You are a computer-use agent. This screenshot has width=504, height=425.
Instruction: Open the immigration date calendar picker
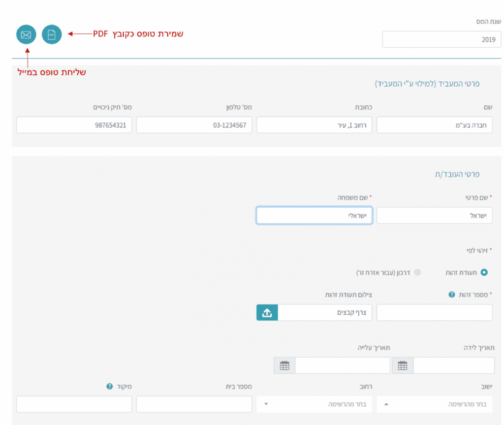click(x=284, y=365)
